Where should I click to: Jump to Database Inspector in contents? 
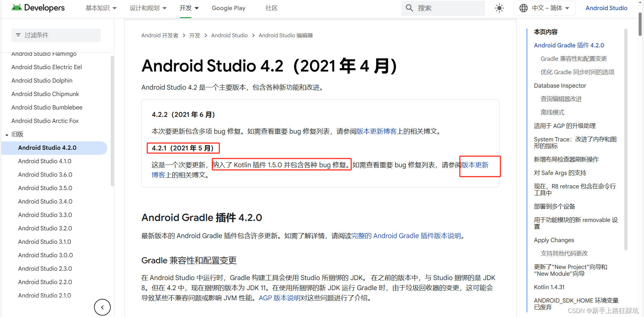[560, 86]
